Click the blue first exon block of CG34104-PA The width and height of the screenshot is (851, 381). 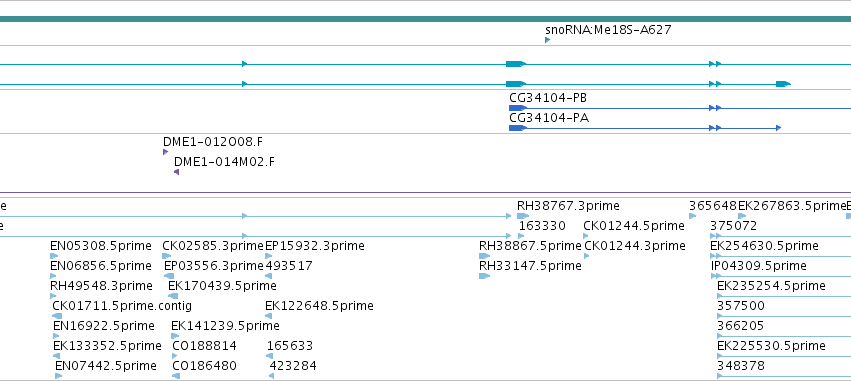(518, 128)
